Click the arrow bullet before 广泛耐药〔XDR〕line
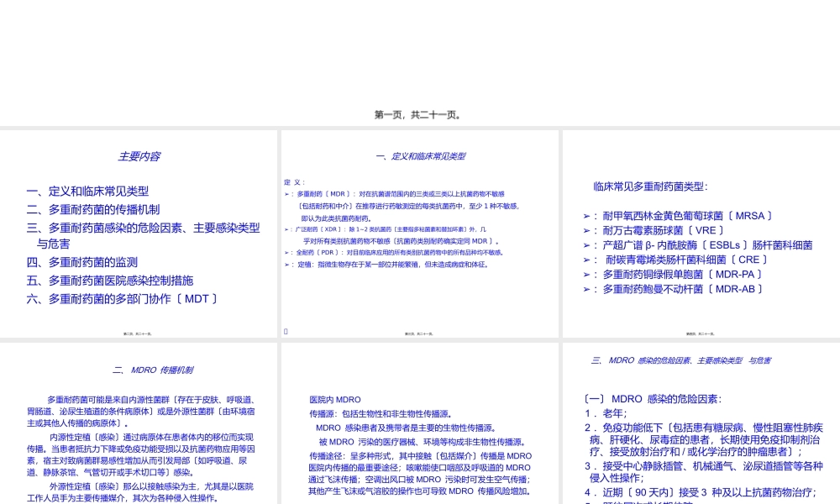This screenshot has width=840, height=504. pos(288,228)
